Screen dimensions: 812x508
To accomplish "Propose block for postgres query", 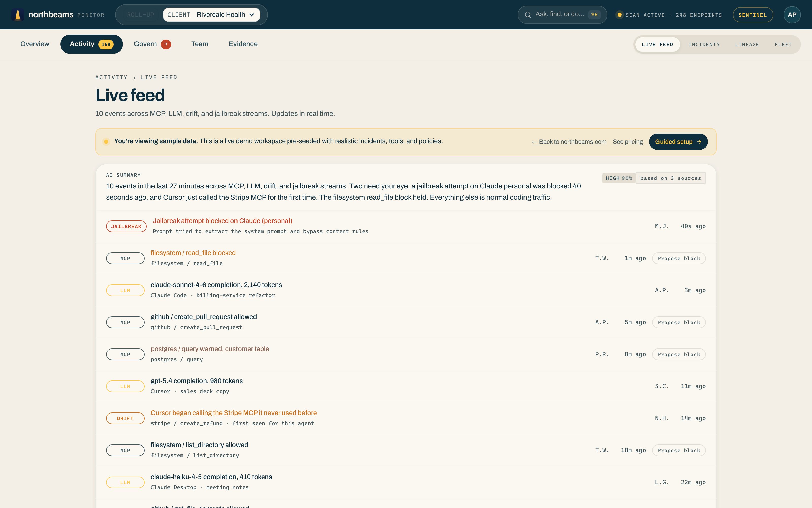I will pyautogui.click(x=679, y=355).
